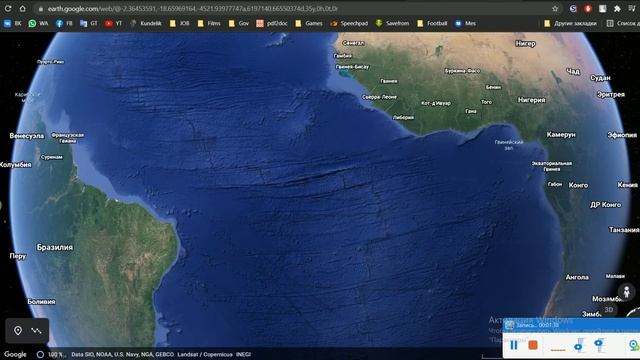
Task: Click the ДР Конго country label
Action: [606, 204]
